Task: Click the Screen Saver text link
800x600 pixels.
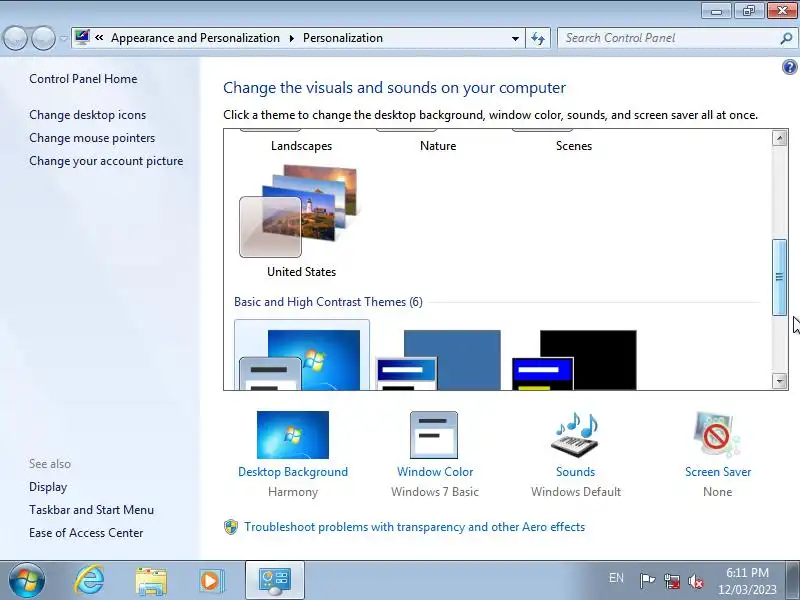Action: tap(718, 472)
